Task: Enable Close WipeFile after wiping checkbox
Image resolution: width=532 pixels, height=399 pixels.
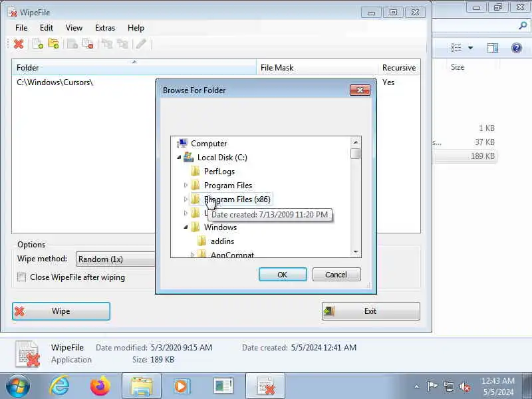Action: click(22, 277)
